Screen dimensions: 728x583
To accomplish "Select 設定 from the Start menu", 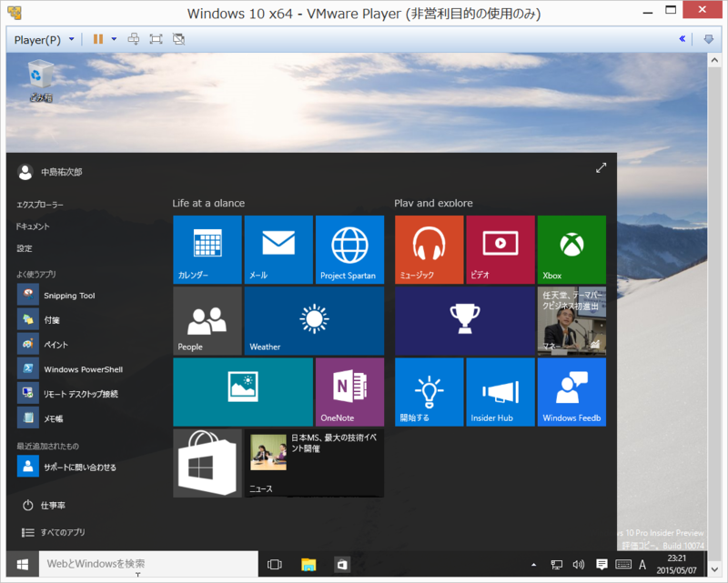I will [x=26, y=248].
